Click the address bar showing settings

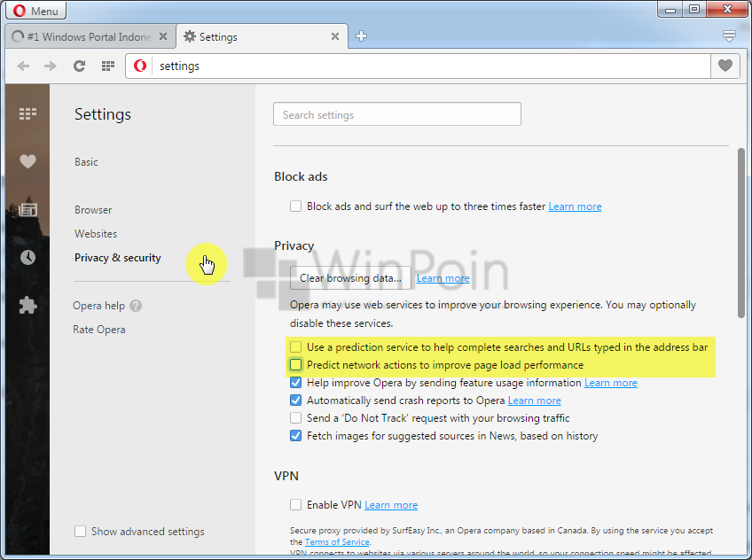click(432, 66)
